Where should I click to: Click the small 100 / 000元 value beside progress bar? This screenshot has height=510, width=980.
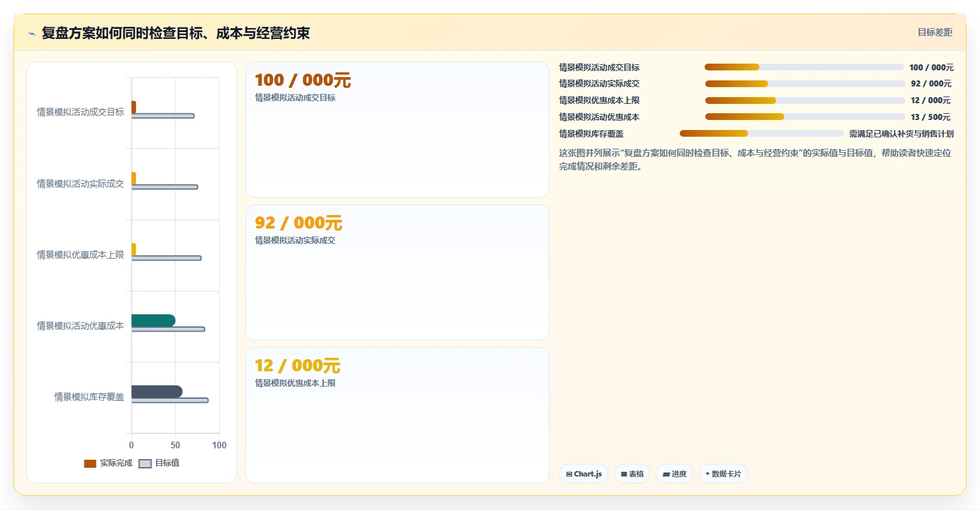[931, 68]
